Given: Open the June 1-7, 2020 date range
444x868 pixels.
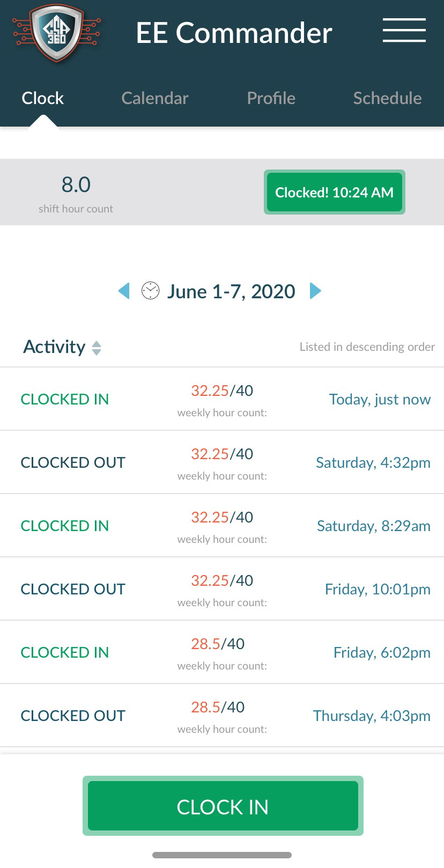Looking at the screenshot, I should pos(231,291).
